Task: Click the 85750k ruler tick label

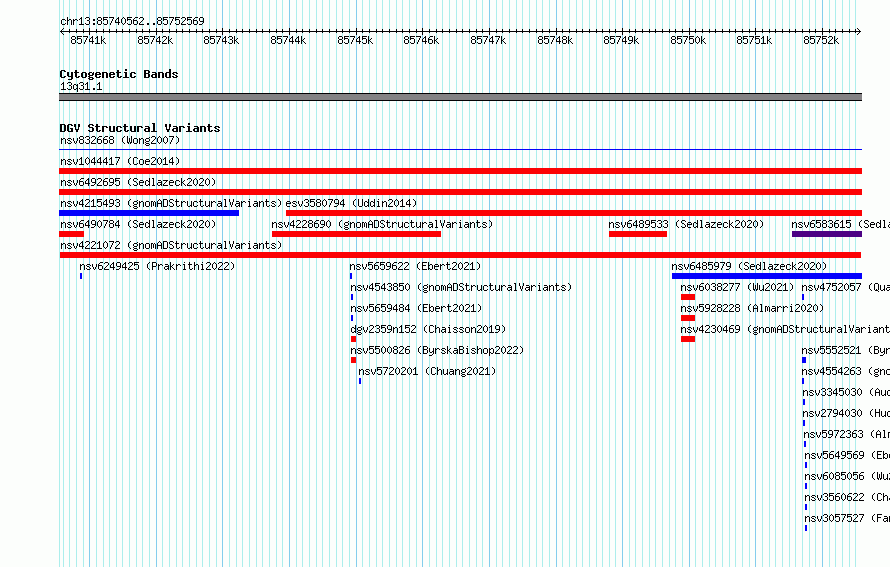Action: (x=688, y=40)
